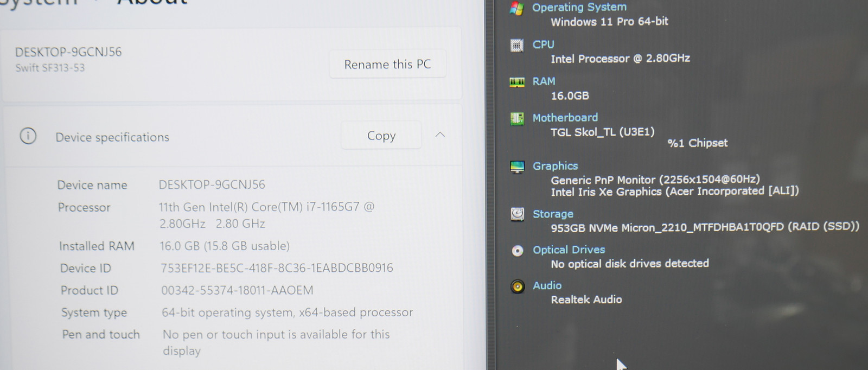Click the 'Pen and touch' label
The width and height of the screenshot is (868, 370).
point(101,335)
